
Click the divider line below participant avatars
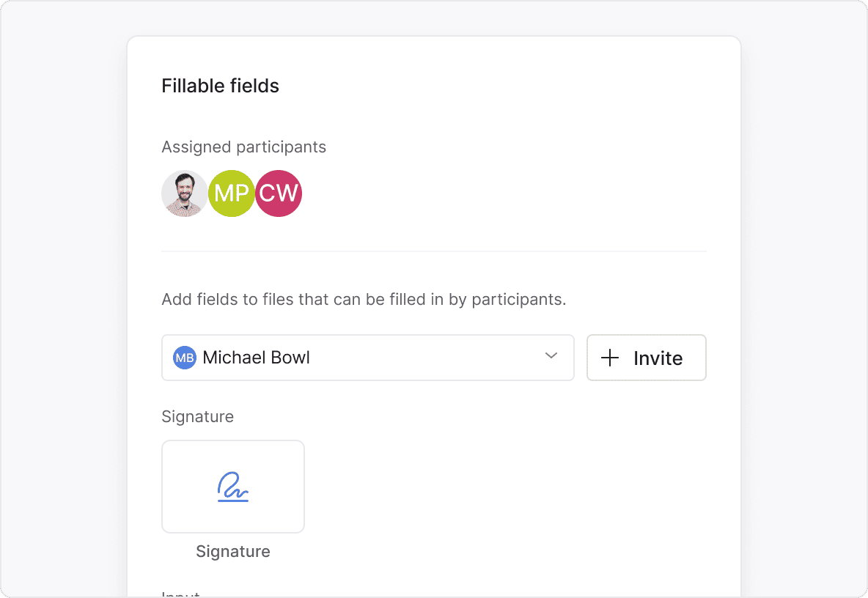434,251
